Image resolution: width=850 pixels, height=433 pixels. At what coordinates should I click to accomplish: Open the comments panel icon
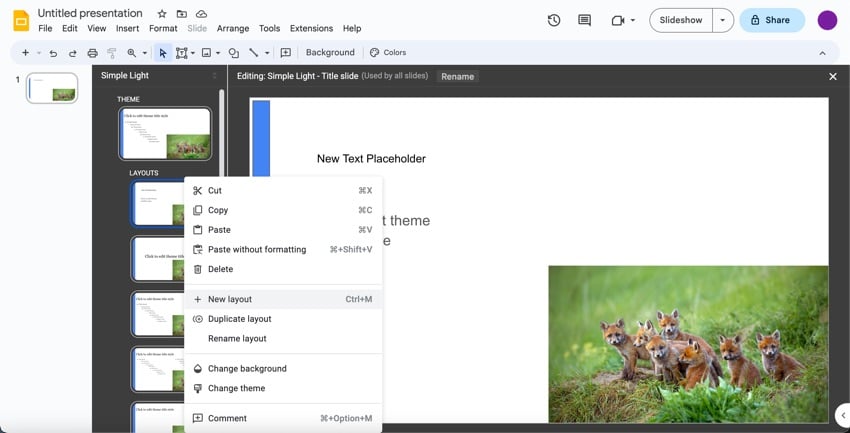[584, 20]
